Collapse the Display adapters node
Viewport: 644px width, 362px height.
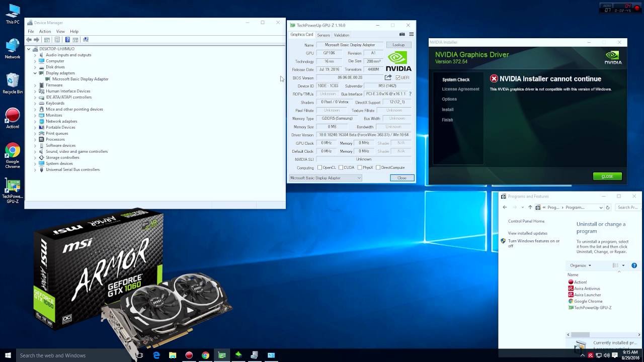coord(35,73)
